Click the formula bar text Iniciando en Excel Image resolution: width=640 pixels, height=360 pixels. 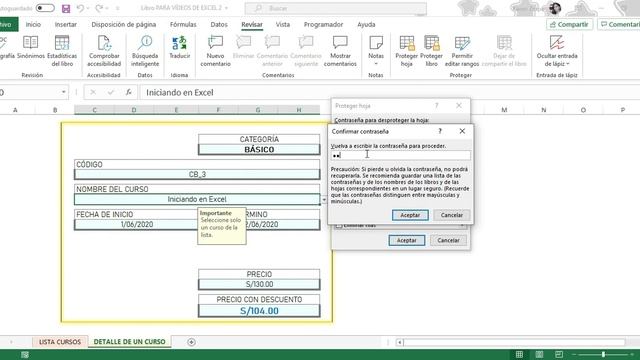(x=180, y=93)
